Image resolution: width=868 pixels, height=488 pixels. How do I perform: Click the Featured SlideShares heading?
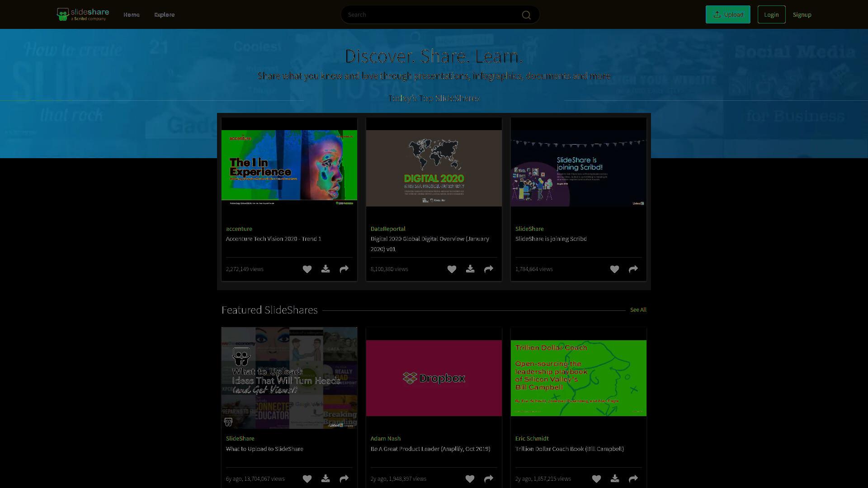(269, 310)
